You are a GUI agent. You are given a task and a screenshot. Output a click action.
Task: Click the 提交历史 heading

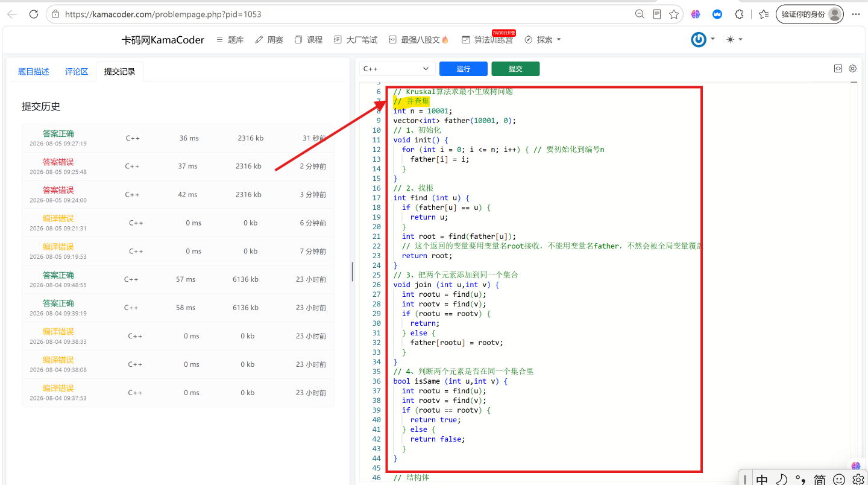41,107
